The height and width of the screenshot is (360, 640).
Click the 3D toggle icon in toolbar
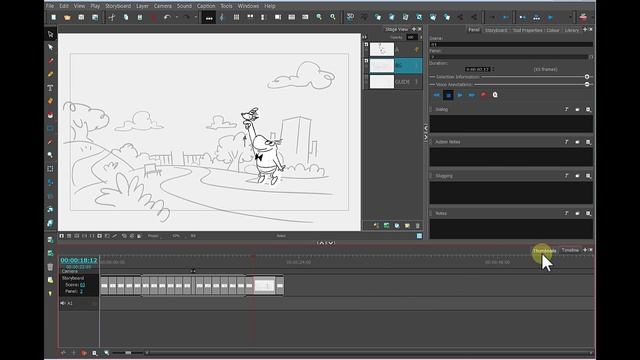(350, 17)
